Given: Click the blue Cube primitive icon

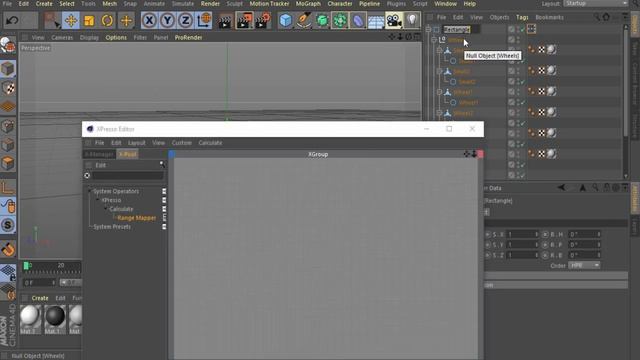Looking at the screenshot, I should pyautogui.click(x=285, y=20).
